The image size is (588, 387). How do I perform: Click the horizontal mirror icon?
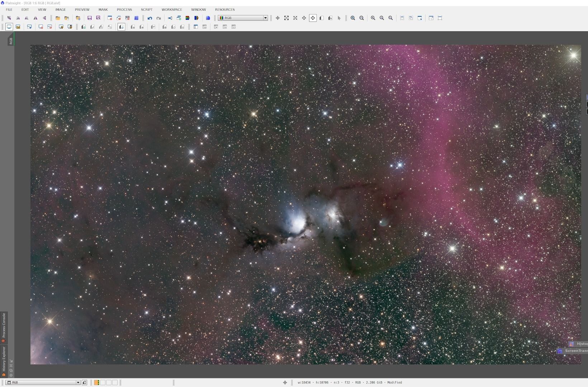click(35, 18)
